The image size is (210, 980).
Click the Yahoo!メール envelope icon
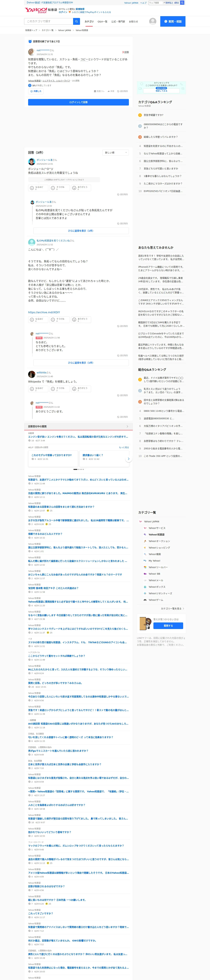coord(145,580)
